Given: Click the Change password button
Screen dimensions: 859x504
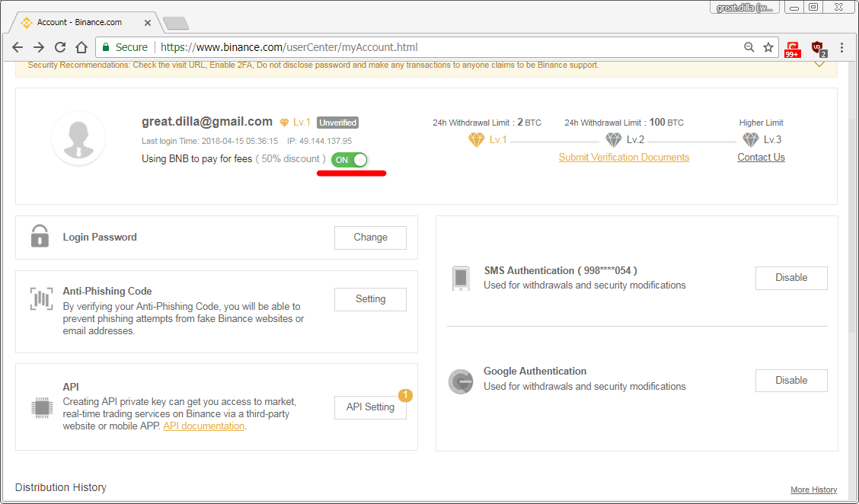Looking at the screenshot, I should (x=370, y=238).
